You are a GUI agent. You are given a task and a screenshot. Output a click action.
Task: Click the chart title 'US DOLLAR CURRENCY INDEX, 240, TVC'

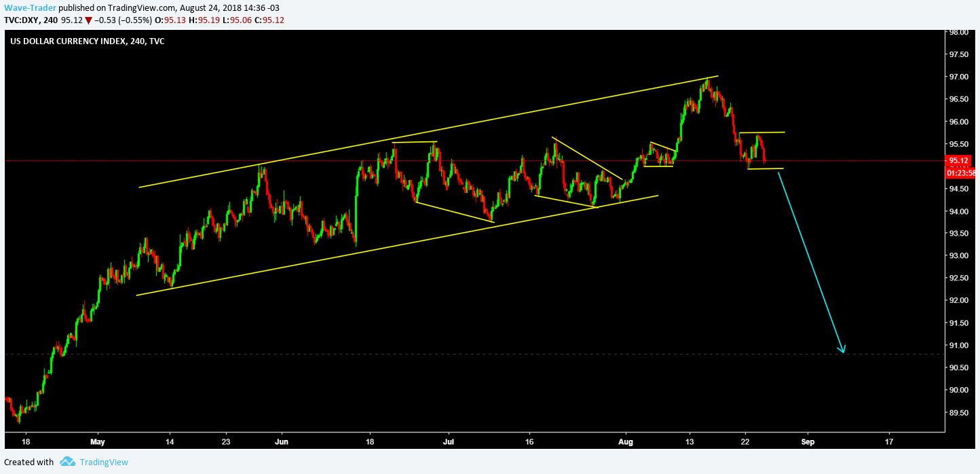(x=87, y=41)
